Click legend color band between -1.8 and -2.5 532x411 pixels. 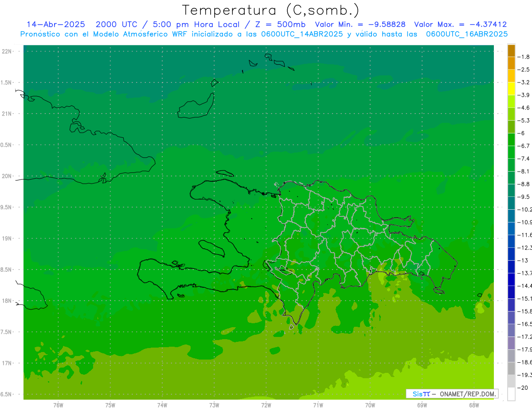coord(511,63)
